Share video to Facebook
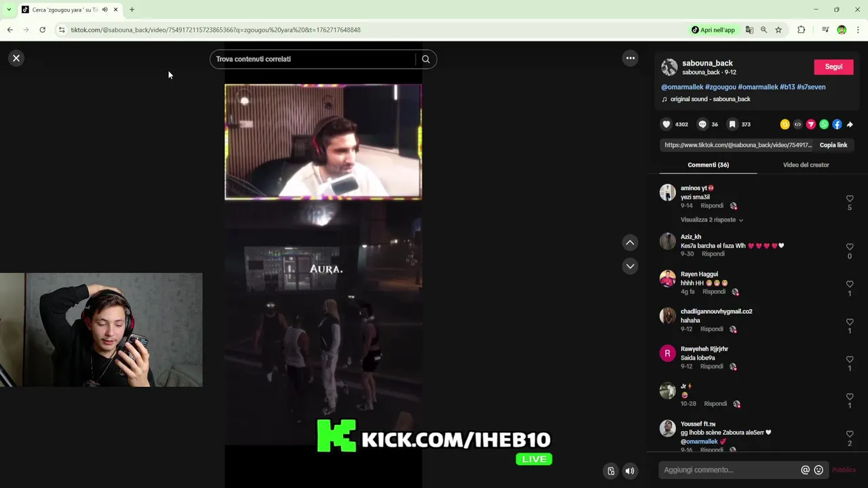This screenshot has height=488, width=868. (837, 124)
